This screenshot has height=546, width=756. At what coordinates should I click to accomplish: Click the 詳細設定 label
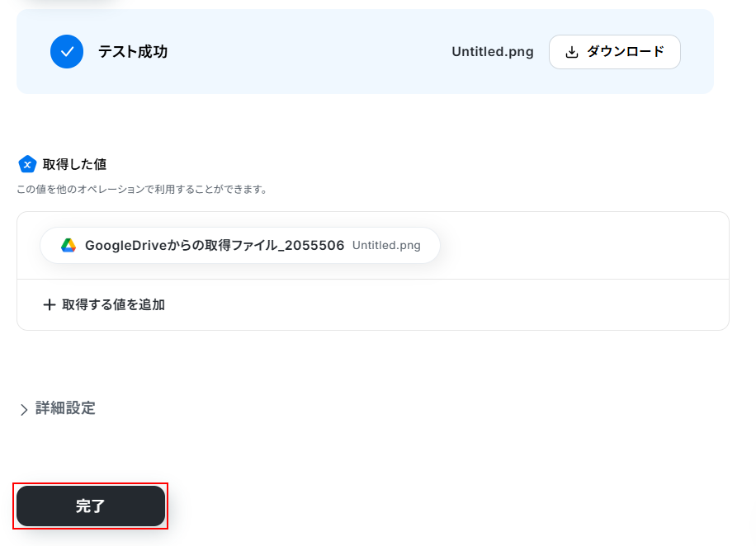click(65, 408)
